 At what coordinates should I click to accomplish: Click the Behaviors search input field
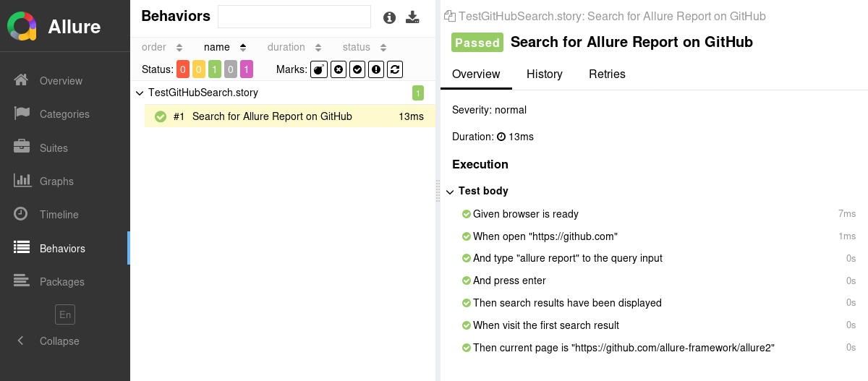coord(294,17)
